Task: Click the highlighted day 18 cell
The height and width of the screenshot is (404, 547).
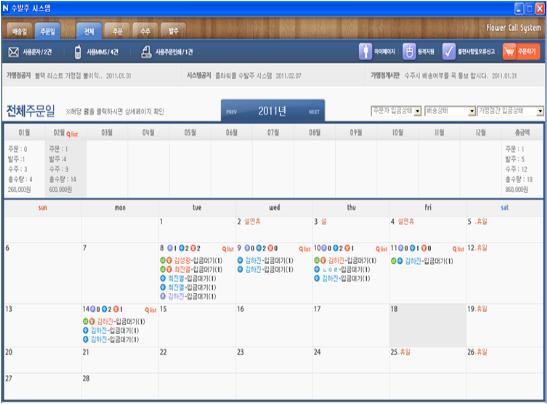Action: [x=428, y=325]
